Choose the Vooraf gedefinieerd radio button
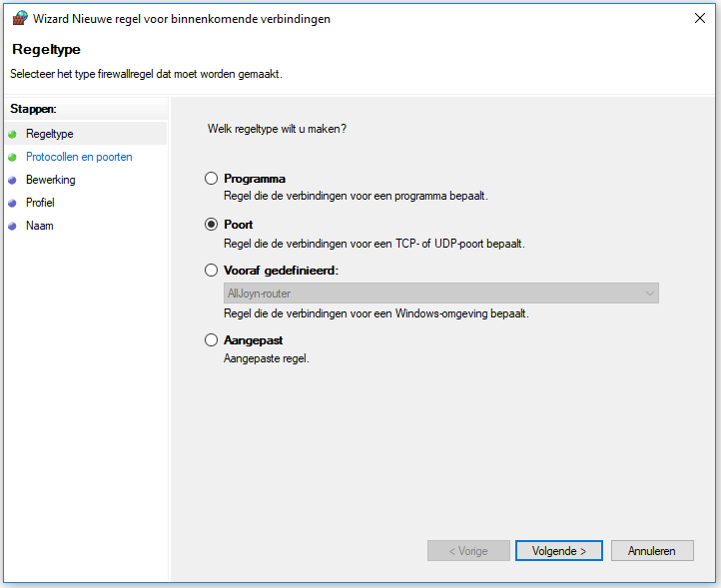Image resolution: width=721 pixels, height=588 pixels. (x=211, y=271)
